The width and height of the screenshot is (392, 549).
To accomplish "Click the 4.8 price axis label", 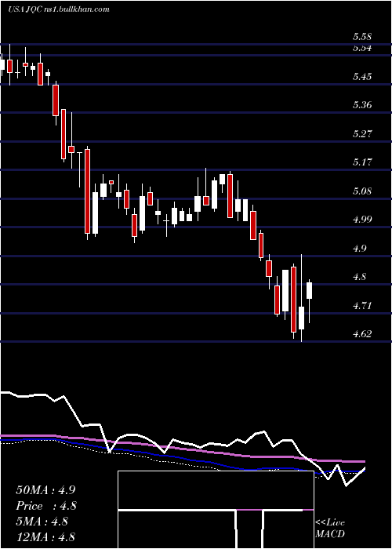I will point(359,277).
